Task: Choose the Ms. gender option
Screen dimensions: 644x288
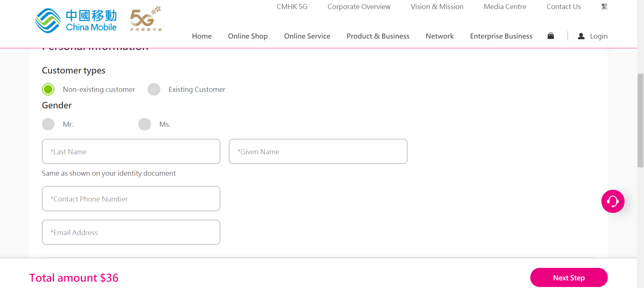Action: pos(145,124)
